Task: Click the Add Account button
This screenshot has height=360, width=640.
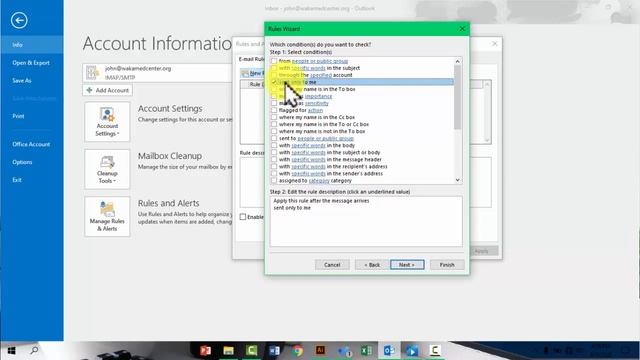Action: pos(107,90)
